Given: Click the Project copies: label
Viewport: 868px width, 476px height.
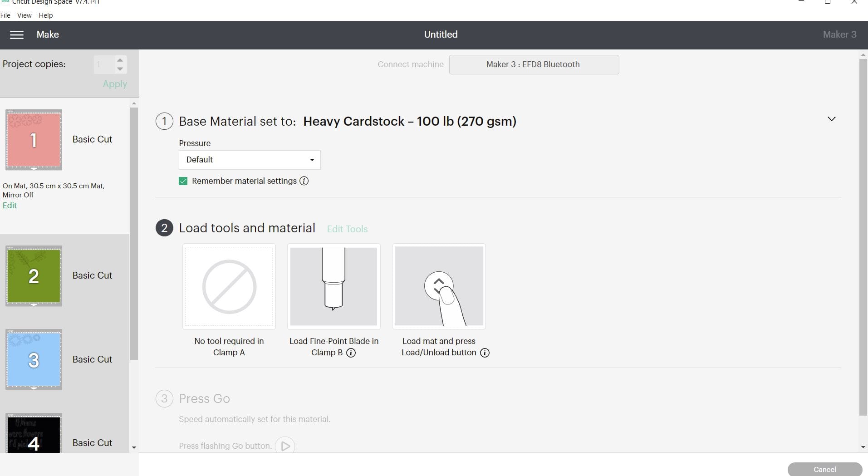Looking at the screenshot, I should 34,64.
